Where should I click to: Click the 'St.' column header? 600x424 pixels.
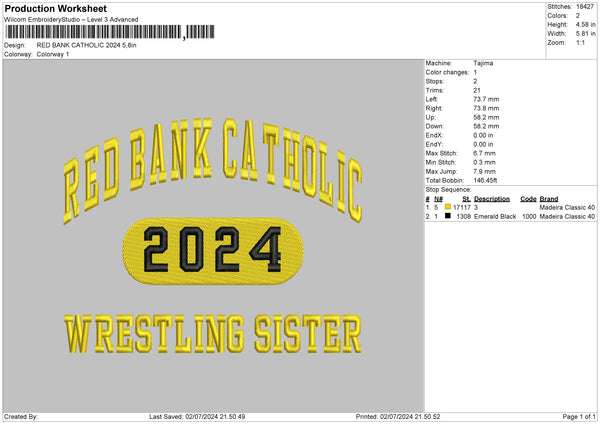(x=466, y=199)
